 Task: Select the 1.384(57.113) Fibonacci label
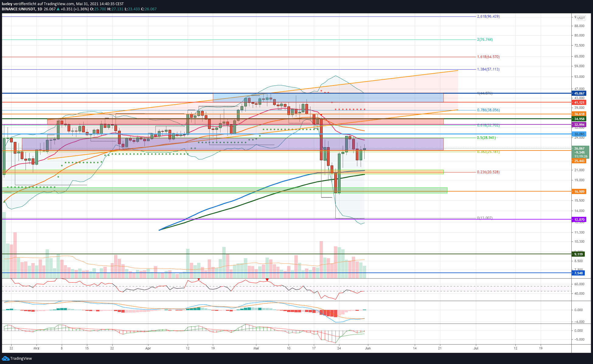[x=488, y=69]
